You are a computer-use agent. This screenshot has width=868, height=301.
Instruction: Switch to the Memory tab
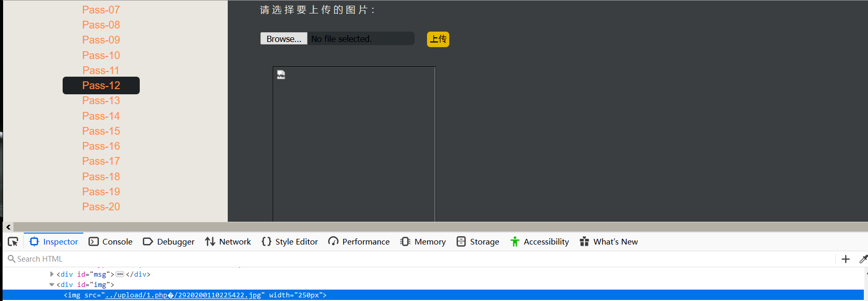423,241
